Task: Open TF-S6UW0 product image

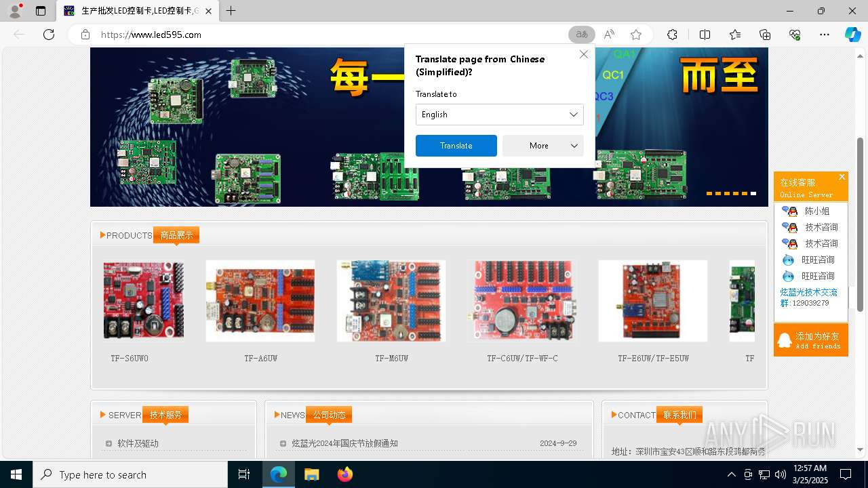Action: tap(143, 300)
